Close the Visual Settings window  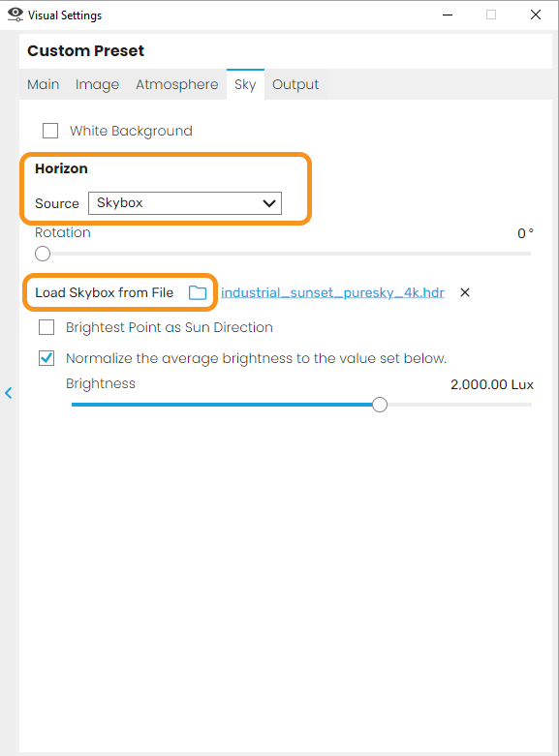(536, 15)
